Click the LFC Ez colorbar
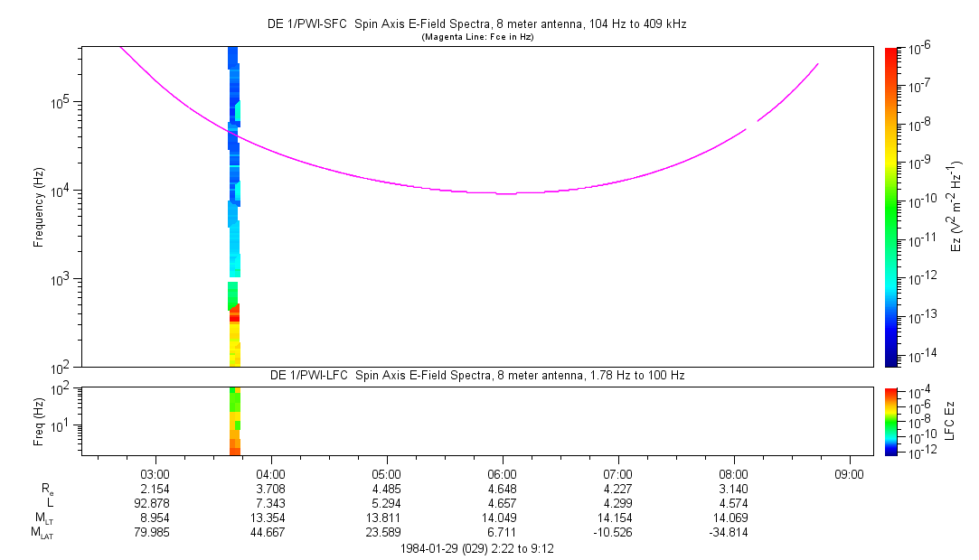 tap(891, 421)
